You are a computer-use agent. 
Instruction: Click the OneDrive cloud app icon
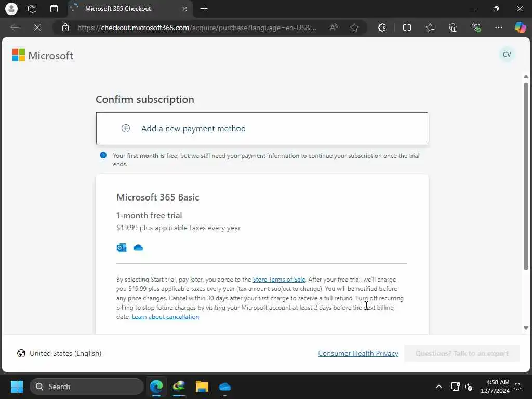(138, 248)
